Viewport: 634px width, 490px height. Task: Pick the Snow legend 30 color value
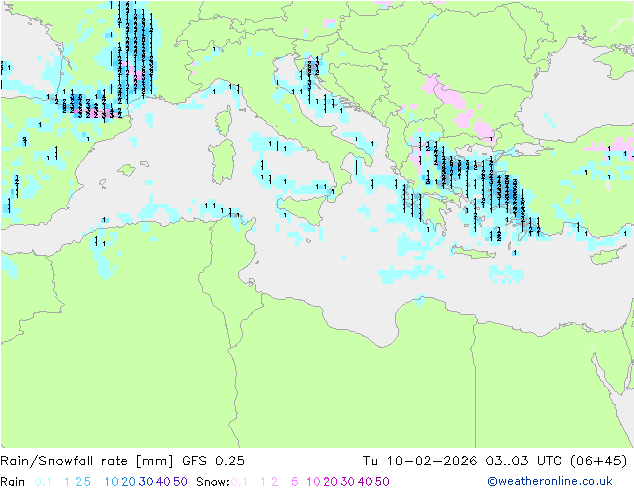[x=347, y=482]
